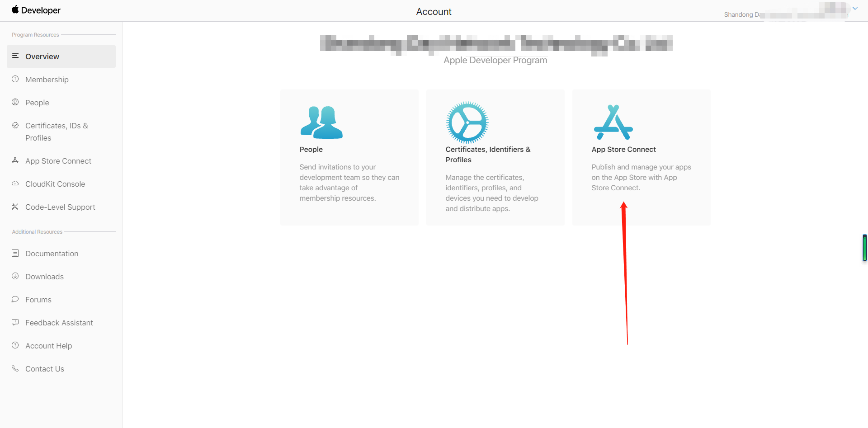Click the People card title
The image size is (868, 428).
click(x=311, y=149)
